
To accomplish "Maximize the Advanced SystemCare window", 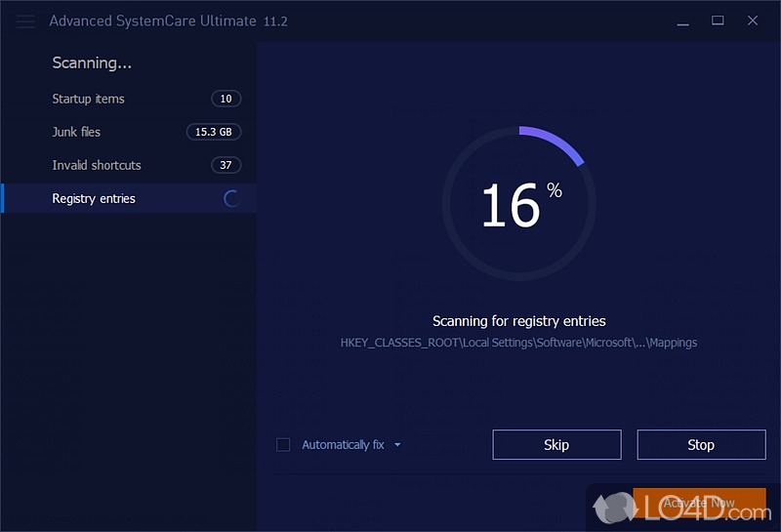I will 718,20.
